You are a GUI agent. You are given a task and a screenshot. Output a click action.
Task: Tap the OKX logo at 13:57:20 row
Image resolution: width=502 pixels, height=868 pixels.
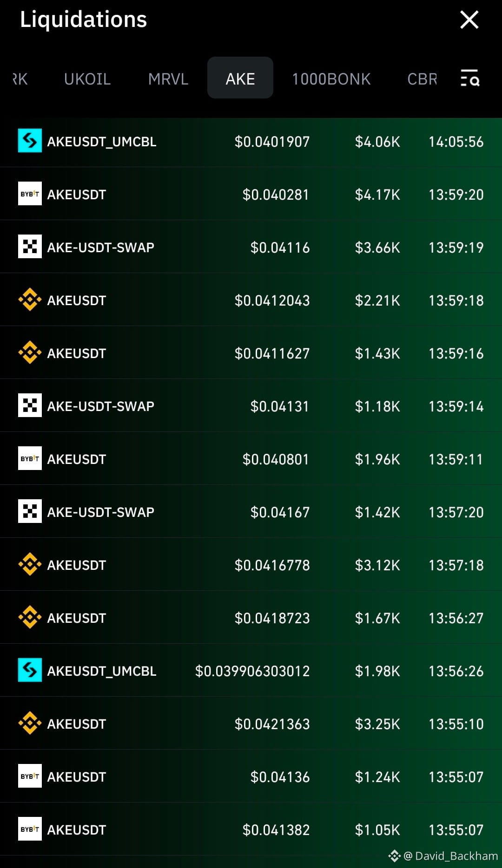30,511
